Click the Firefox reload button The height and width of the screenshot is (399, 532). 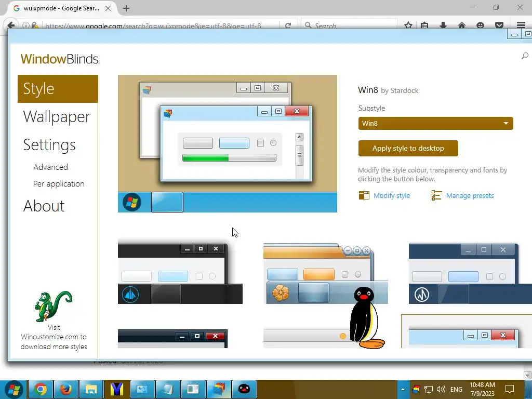pos(288,25)
